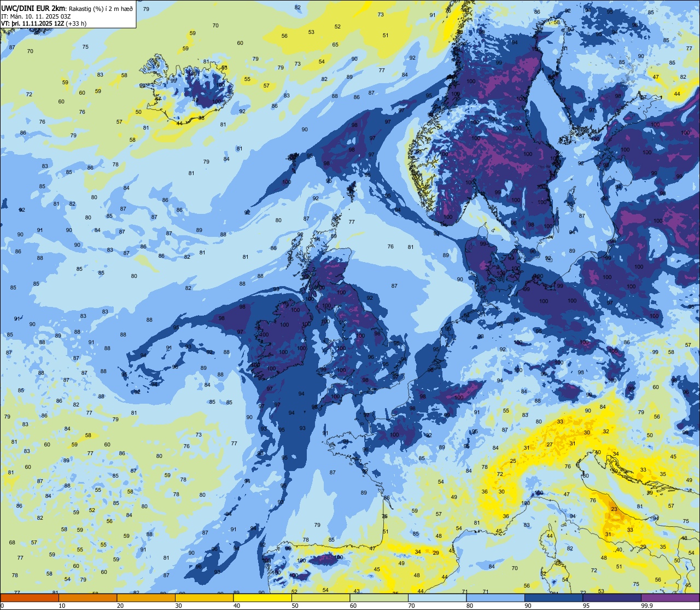
Task: Click the 70–80 pale blue legend swatch
Action: click(437, 598)
